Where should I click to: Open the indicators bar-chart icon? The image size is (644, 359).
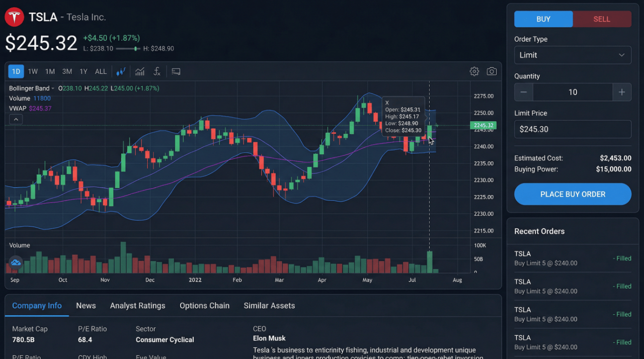click(x=140, y=71)
